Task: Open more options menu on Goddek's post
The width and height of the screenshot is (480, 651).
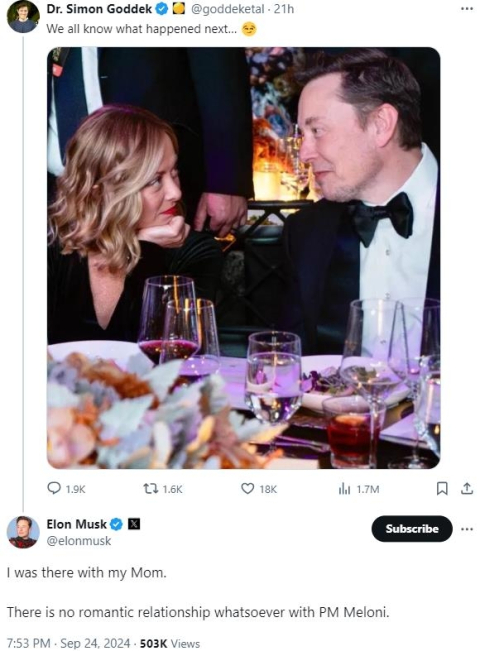Action: pos(467,8)
